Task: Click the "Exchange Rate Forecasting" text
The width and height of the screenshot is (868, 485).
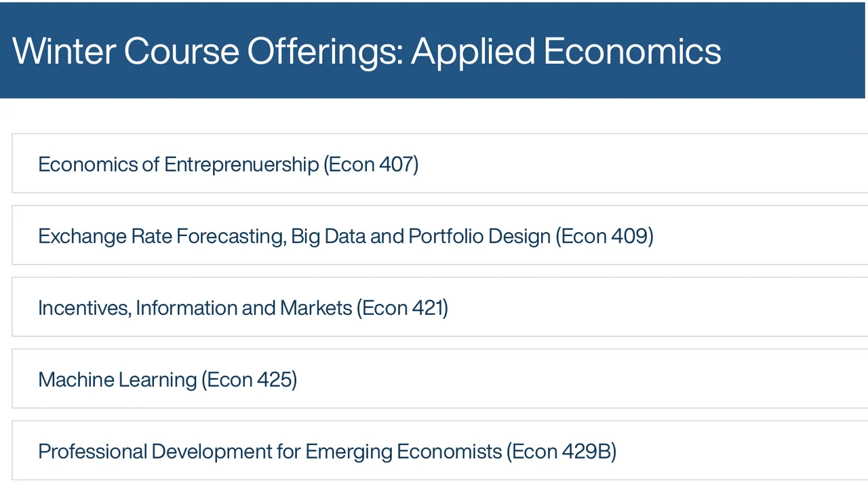Action: [x=161, y=237]
